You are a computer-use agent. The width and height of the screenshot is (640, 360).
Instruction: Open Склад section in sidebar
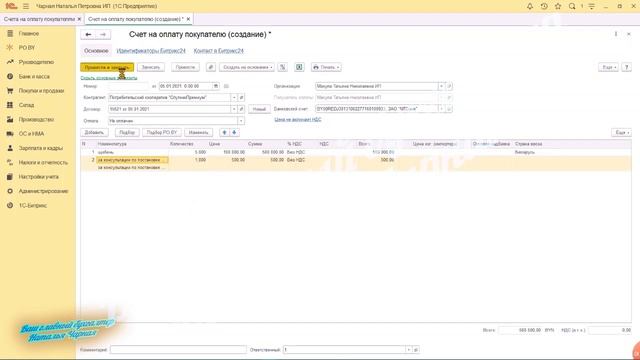26,105
